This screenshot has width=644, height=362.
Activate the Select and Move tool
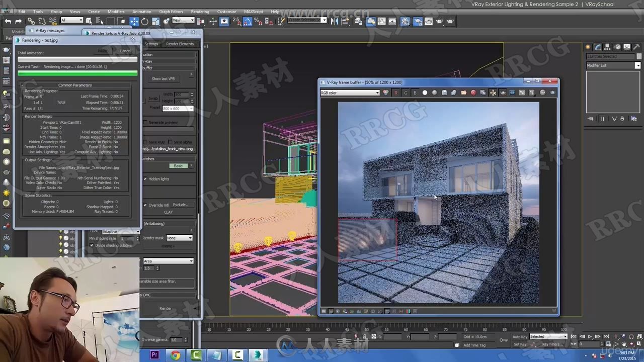pyautogui.click(x=134, y=21)
